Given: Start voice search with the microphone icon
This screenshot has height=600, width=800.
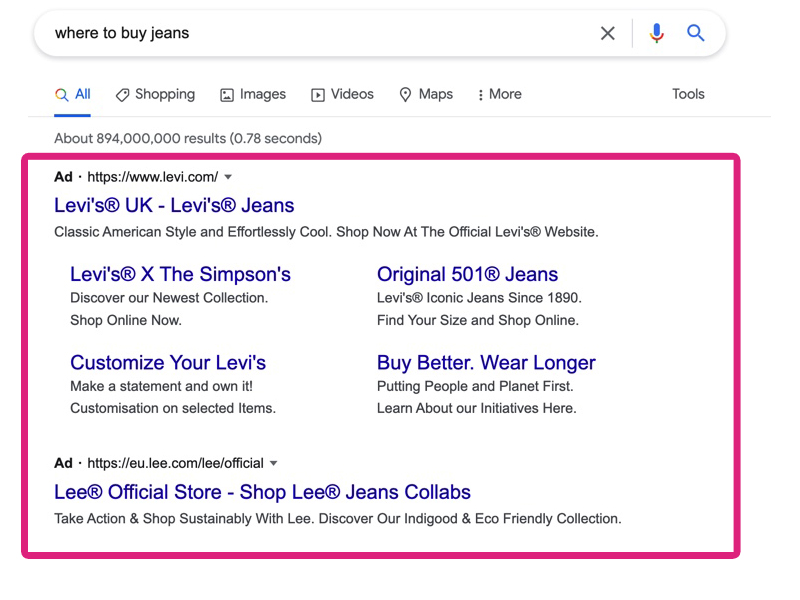Looking at the screenshot, I should tap(657, 34).
